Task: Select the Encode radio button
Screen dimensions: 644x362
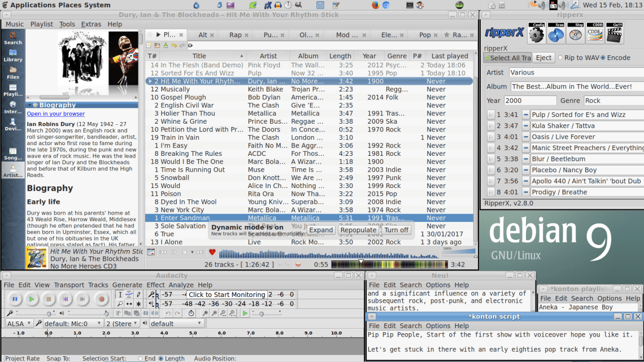Action: click(603, 58)
